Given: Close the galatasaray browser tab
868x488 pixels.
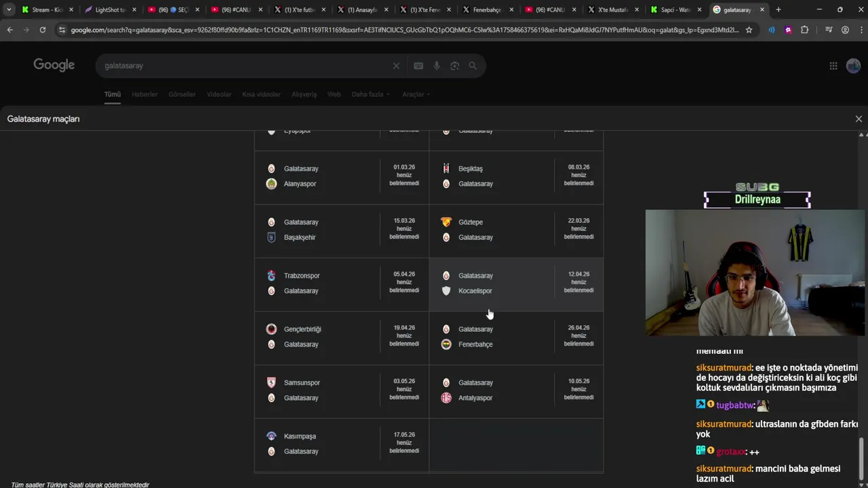Looking at the screenshot, I should [762, 9].
